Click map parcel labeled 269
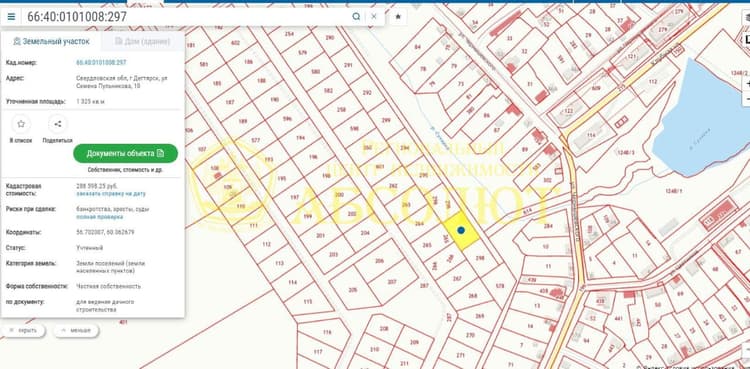The width and height of the screenshot is (750, 369). pos(480,316)
